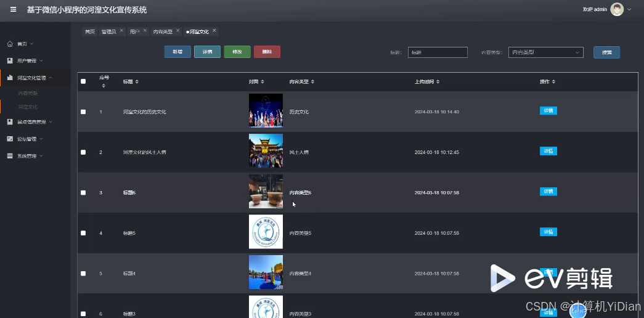Check the checkbox for row 1 河湟文化的历史文化
Image resolution: width=644 pixels, height=318 pixels.
coord(83,112)
